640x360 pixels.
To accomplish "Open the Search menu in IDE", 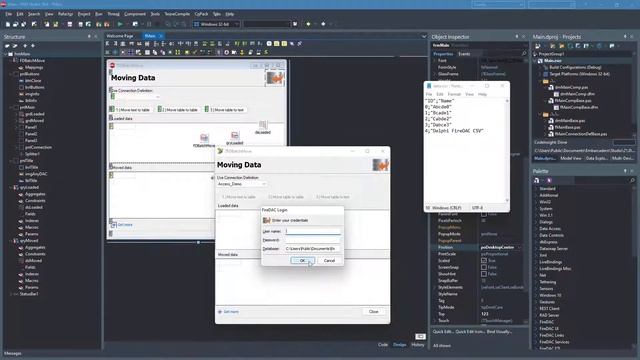I will pyautogui.click(x=34, y=14).
